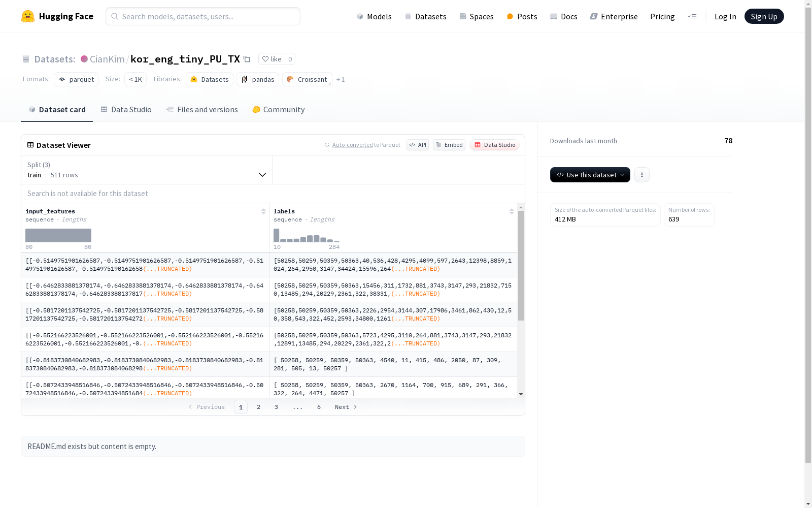Open the extra navigation menu icon
This screenshot has height=508, width=812.
(x=692, y=16)
